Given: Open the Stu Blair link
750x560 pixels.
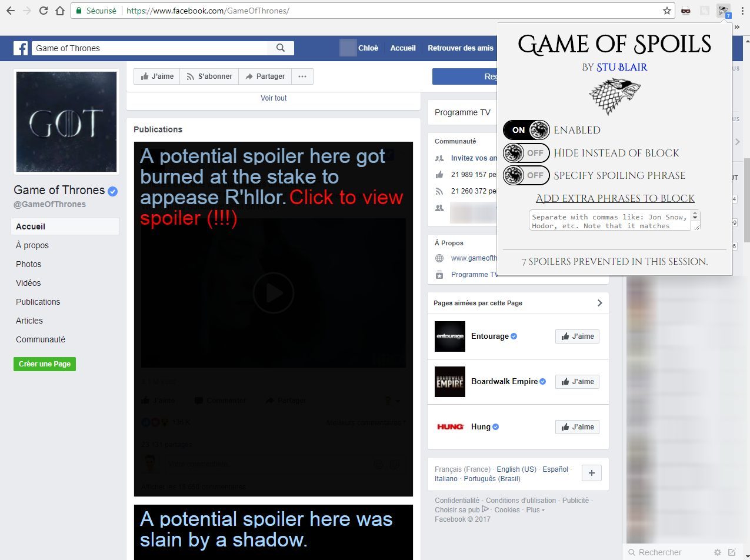Looking at the screenshot, I should tap(621, 67).
